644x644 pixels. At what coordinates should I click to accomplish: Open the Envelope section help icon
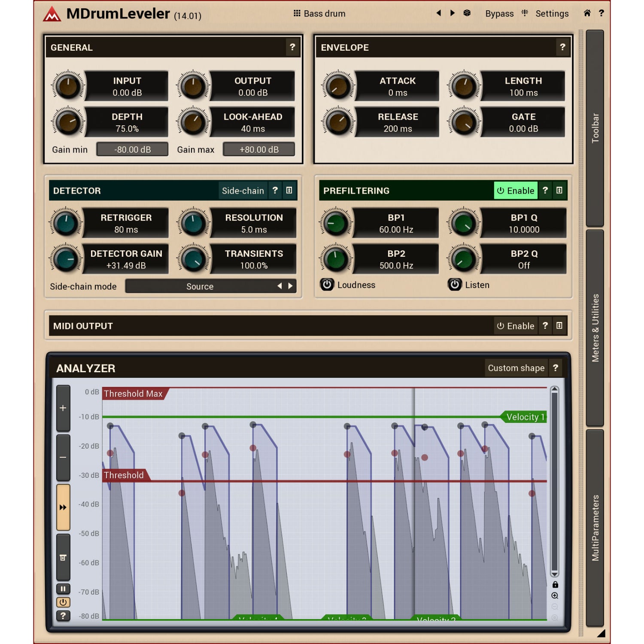pyautogui.click(x=562, y=47)
